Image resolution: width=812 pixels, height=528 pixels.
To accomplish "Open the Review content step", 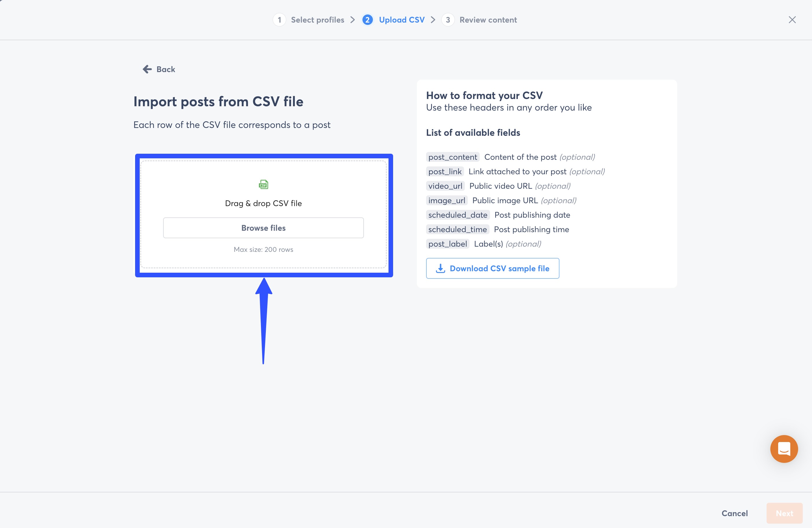I will pos(488,19).
